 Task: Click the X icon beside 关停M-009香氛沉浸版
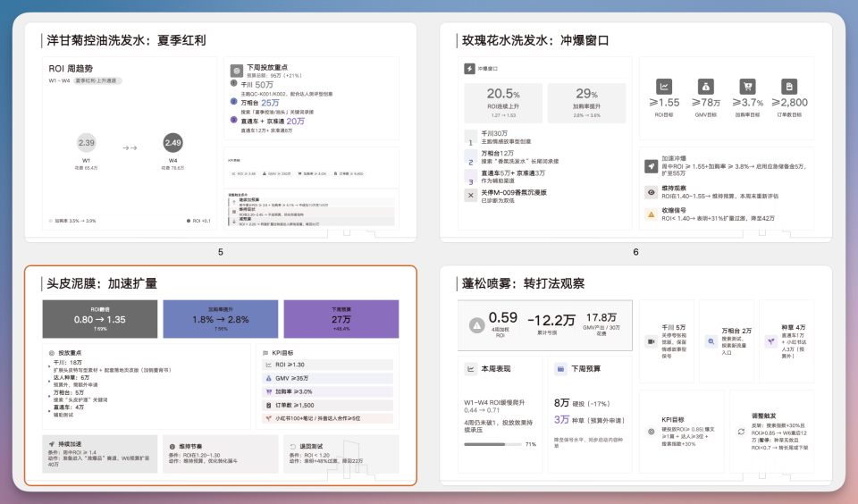click(471, 195)
